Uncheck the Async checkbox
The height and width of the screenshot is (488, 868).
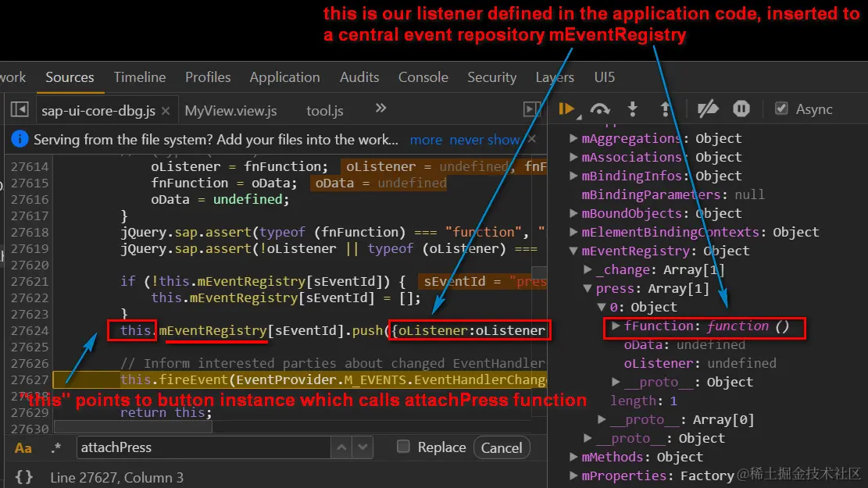(781, 109)
